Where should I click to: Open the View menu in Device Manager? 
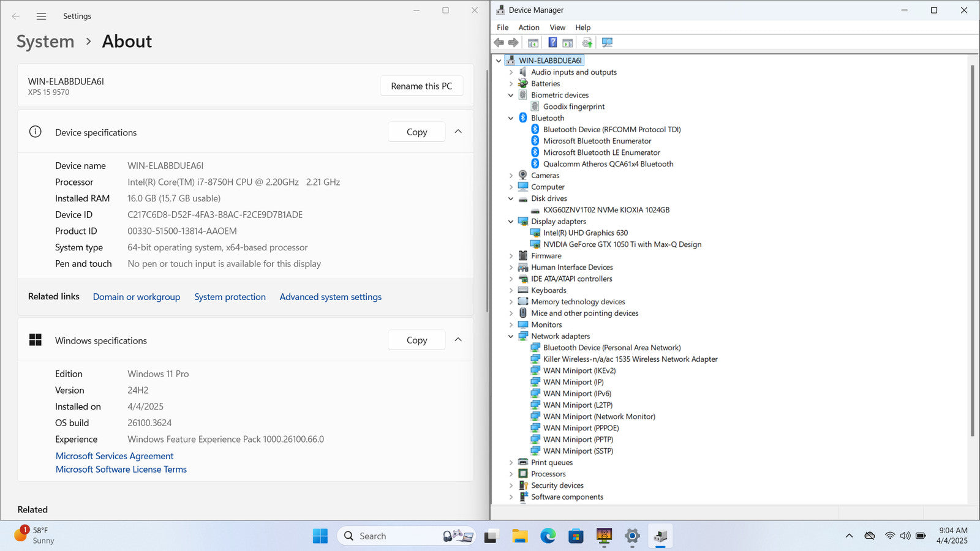(557, 28)
